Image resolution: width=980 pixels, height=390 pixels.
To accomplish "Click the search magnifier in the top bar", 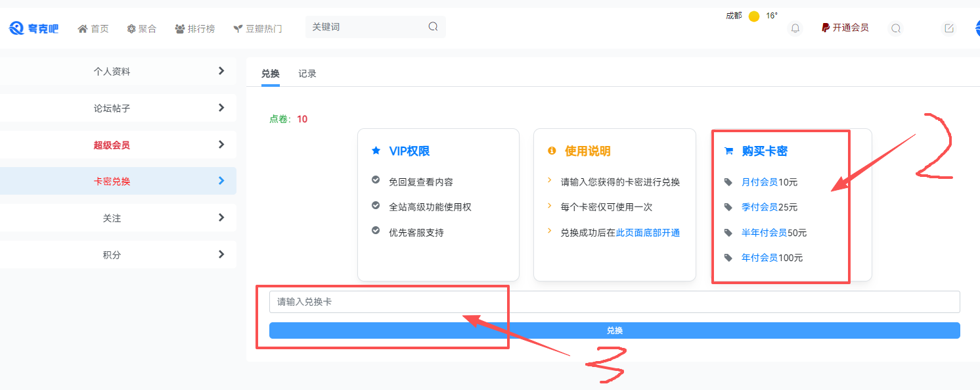I will 895,28.
